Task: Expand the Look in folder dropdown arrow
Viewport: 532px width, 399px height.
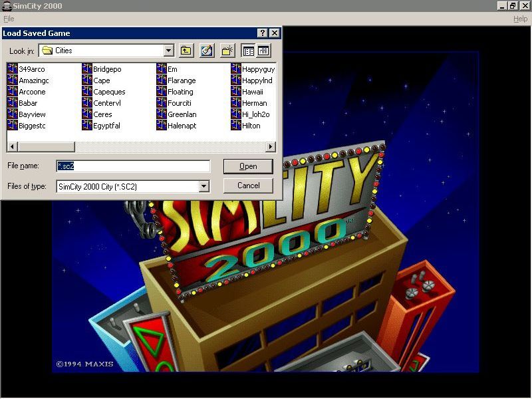Action: [169, 51]
